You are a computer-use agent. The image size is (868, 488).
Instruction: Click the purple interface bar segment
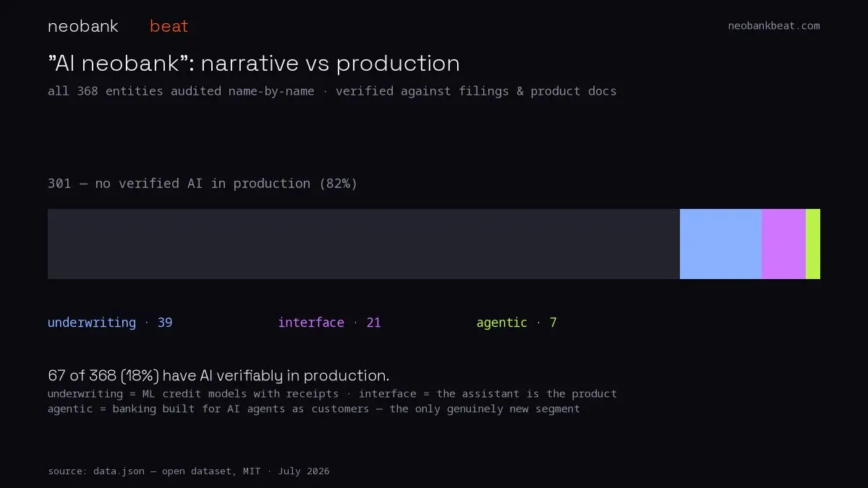[783, 244]
